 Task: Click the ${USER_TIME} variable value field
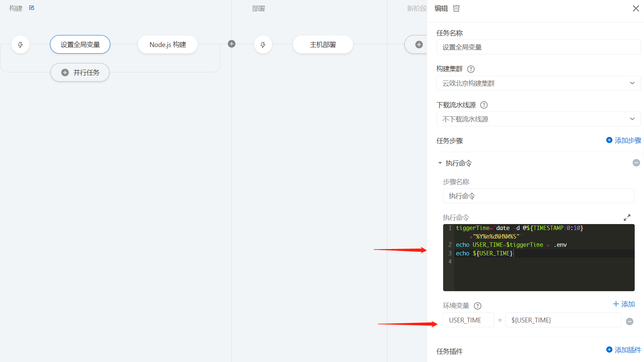(x=563, y=320)
